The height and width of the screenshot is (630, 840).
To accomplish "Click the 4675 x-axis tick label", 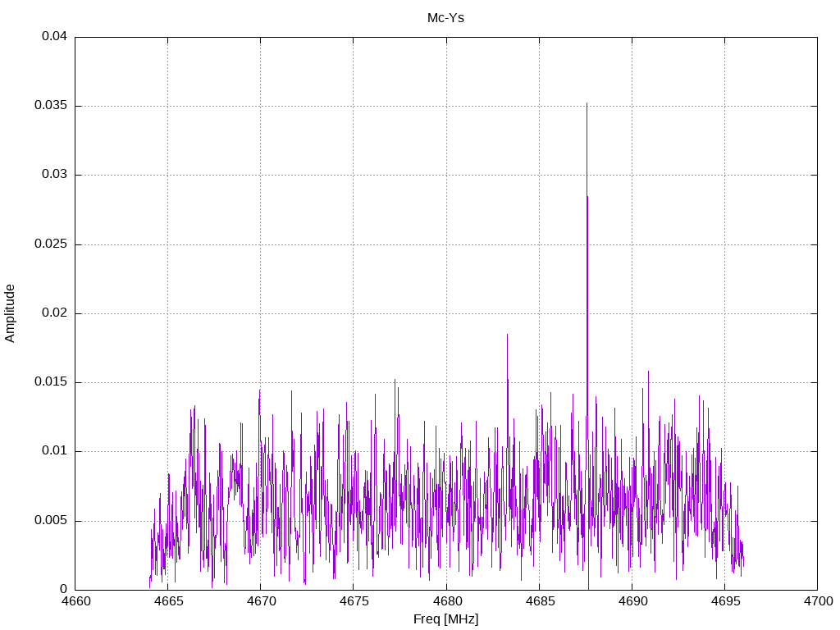I will pos(354,601).
